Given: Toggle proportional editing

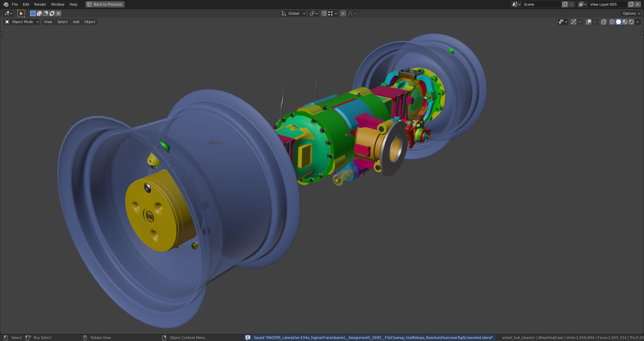Looking at the screenshot, I should pos(343,13).
